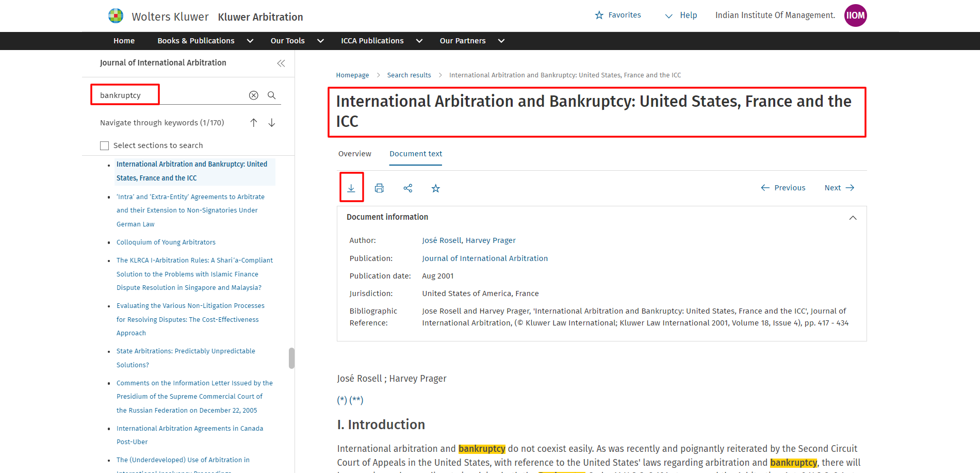Click the Homepage breadcrumb link
The width and height of the screenshot is (980, 473).
[x=353, y=75]
